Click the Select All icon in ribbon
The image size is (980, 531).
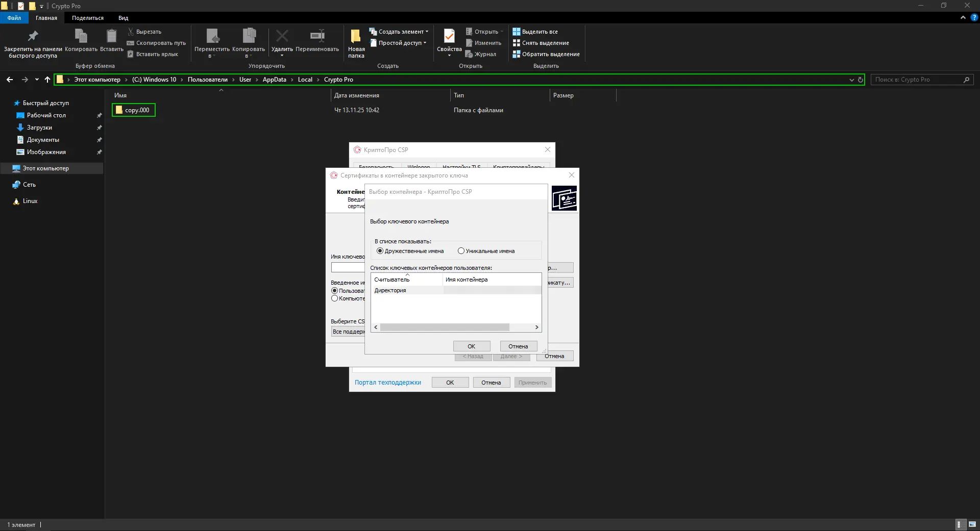click(x=516, y=32)
